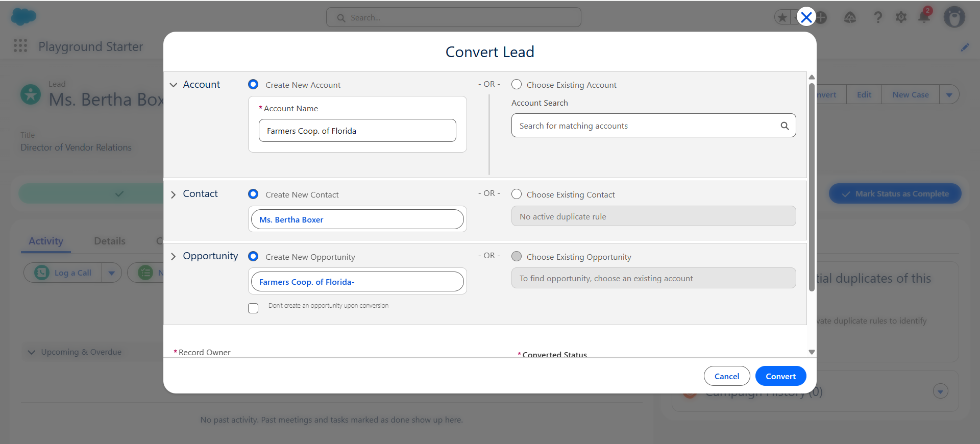Image resolution: width=980 pixels, height=444 pixels.
Task: Open the App Launcher grid icon
Action: tap(20, 46)
